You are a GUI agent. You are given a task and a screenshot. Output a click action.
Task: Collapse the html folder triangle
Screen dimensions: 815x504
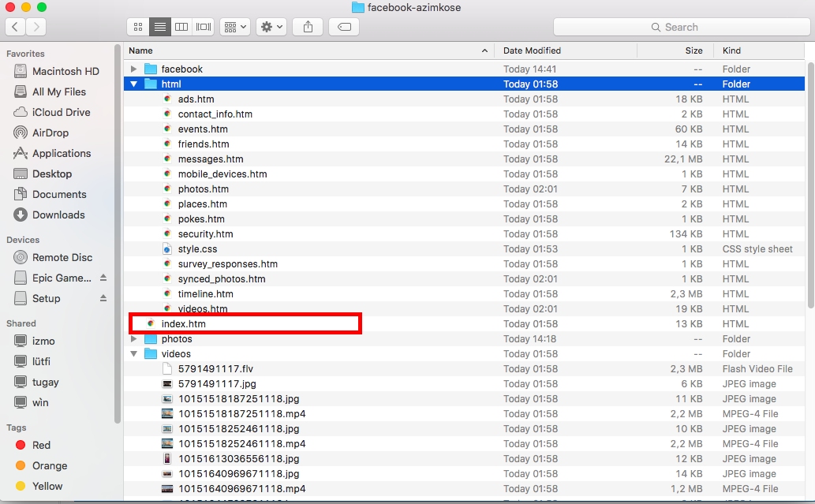point(133,84)
